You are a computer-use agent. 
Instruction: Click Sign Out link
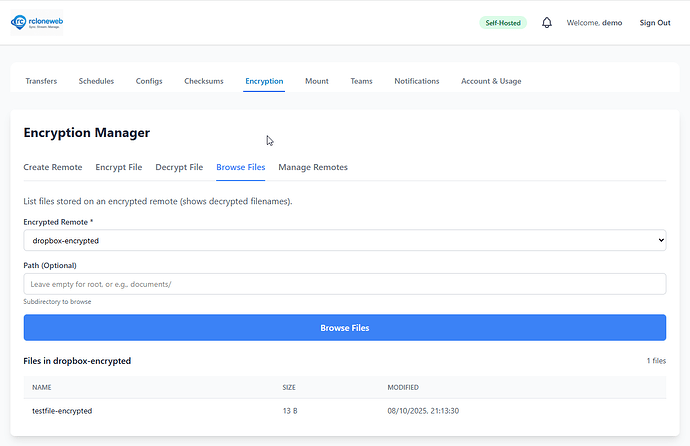point(655,23)
